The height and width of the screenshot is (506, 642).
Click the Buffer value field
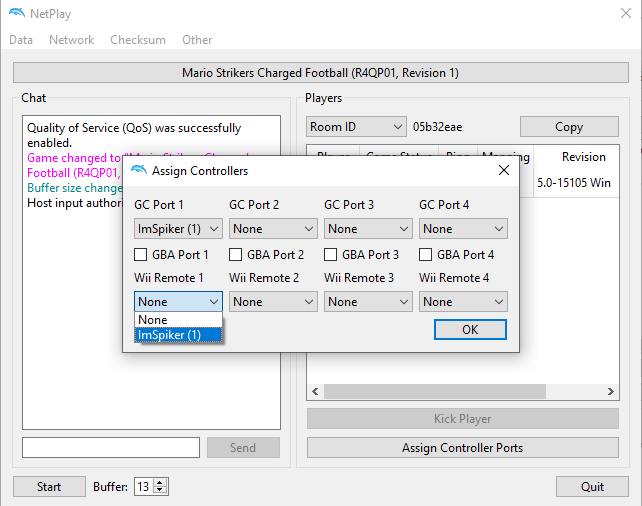tap(144, 487)
